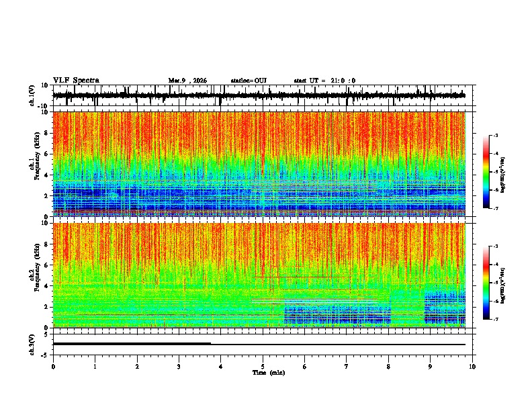
Task: Click the "4" kHz tick on ch.1 axis
Action: (46, 175)
